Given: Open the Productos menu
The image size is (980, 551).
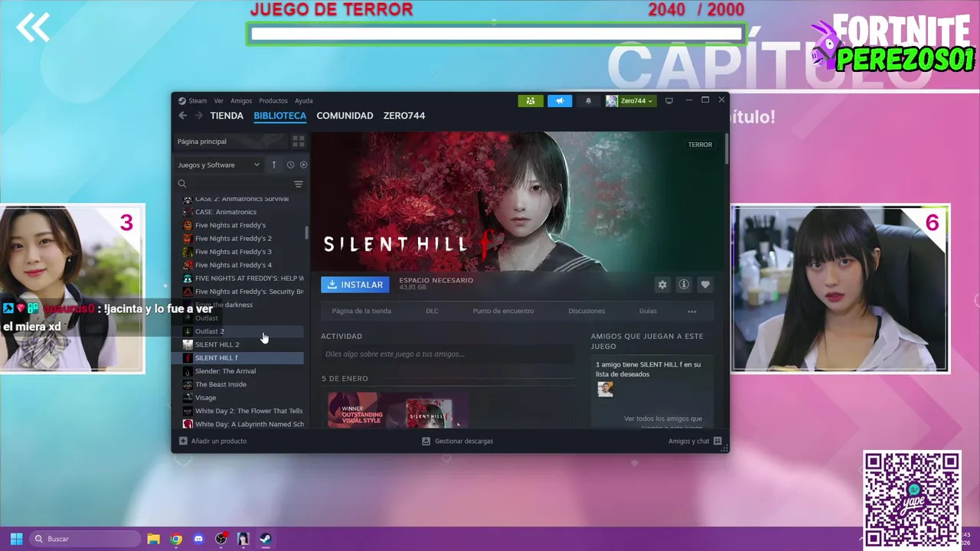Looking at the screenshot, I should pos(273,101).
